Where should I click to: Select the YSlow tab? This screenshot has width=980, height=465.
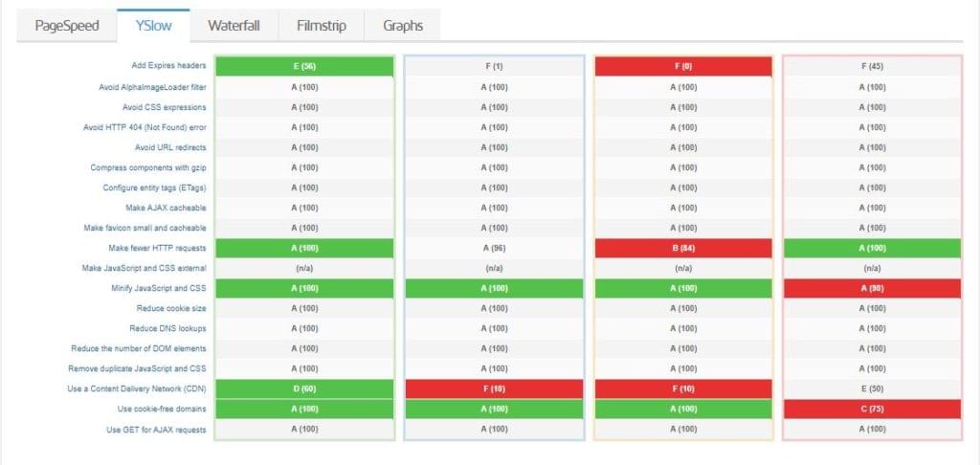click(153, 26)
